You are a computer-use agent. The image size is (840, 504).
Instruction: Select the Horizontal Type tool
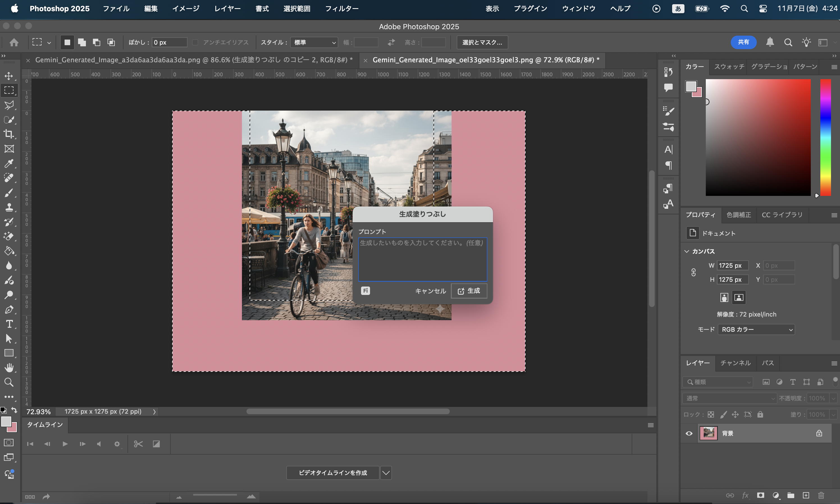9,324
